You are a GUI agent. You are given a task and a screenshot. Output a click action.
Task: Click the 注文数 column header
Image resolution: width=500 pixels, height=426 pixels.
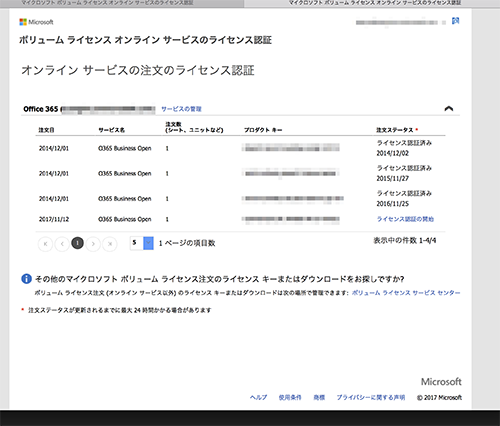pyautogui.click(x=194, y=127)
